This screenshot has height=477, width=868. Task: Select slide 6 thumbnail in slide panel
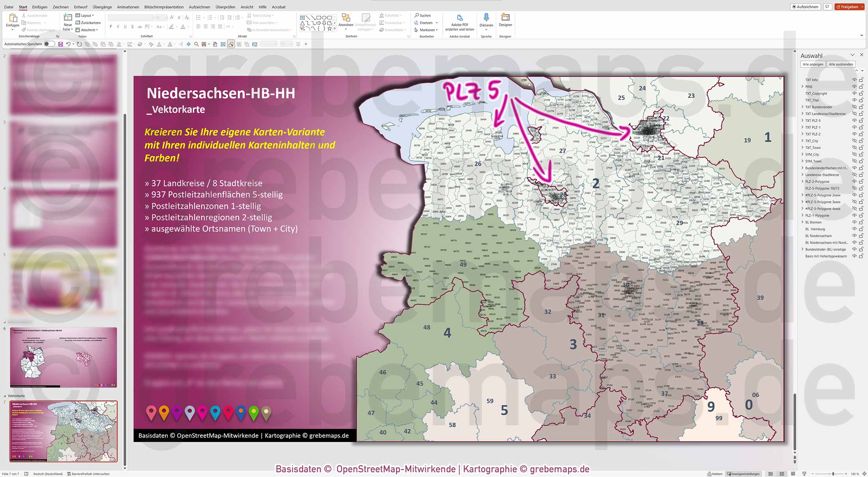[x=63, y=357]
